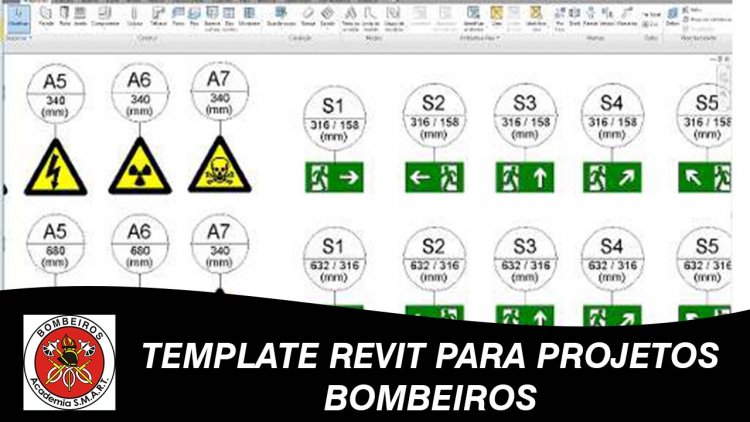Viewport: 750px width, 422px height.
Task: Select the S3 tag labeled 632 / 316
Action: (525, 259)
